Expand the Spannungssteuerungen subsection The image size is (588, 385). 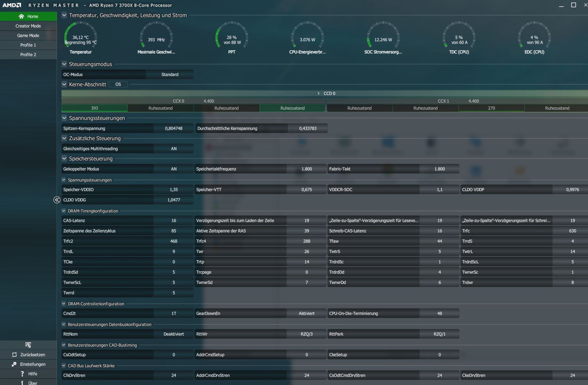(x=64, y=179)
